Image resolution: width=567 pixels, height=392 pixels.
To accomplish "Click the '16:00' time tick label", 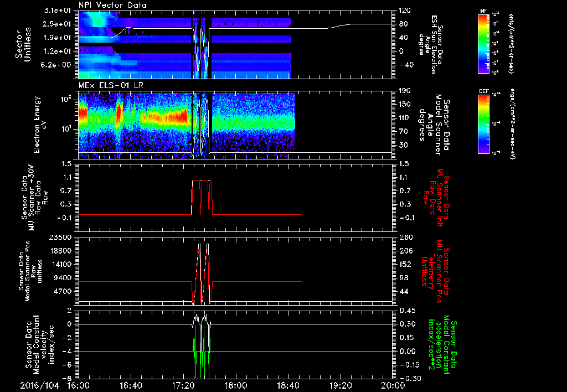I will click(79, 386).
